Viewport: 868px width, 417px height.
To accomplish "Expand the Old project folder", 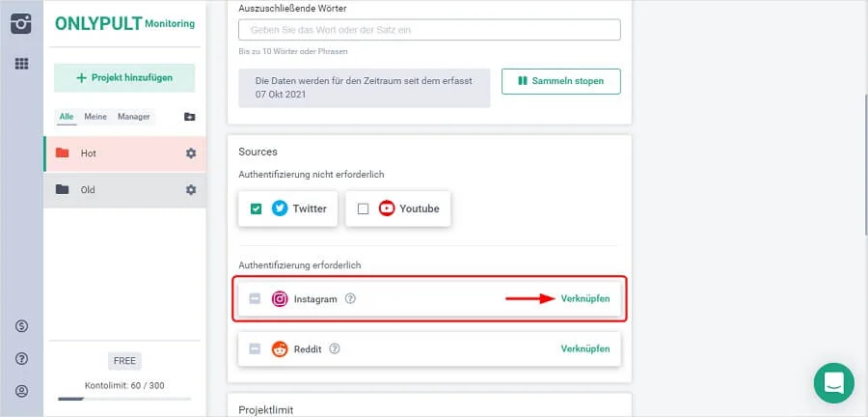I will (x=116, y=190).
